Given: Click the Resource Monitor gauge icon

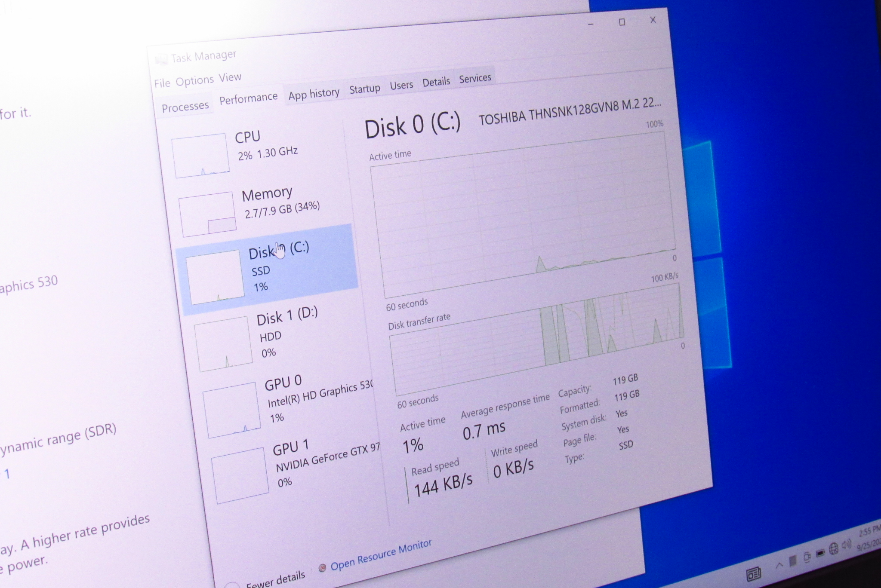Looking at the screenshot, I should [x=322, y=568].
